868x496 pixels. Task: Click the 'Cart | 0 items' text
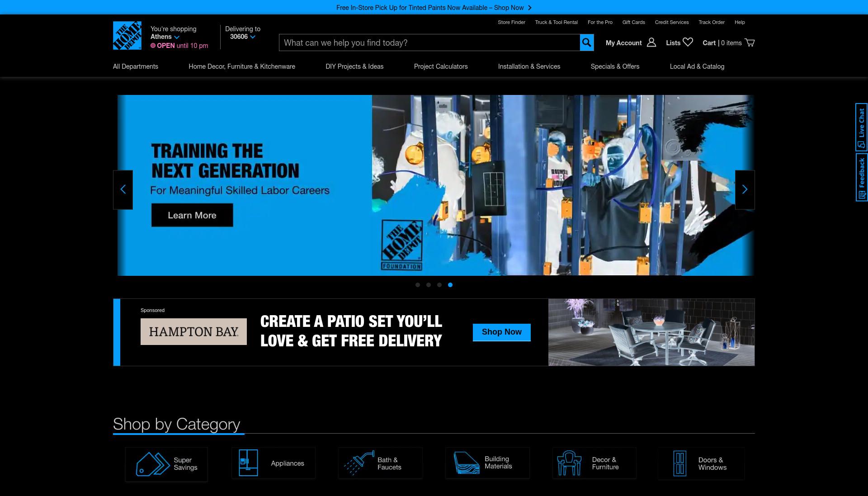(722, 43)
